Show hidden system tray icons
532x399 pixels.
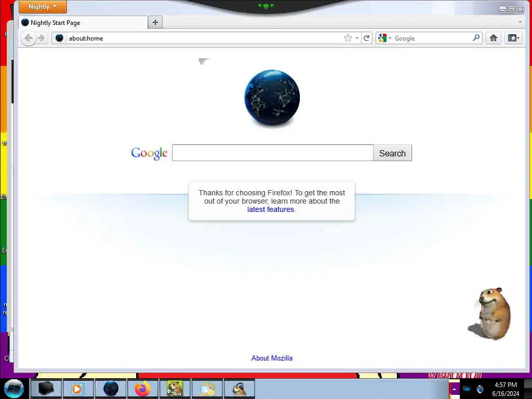tap(454, 389)
